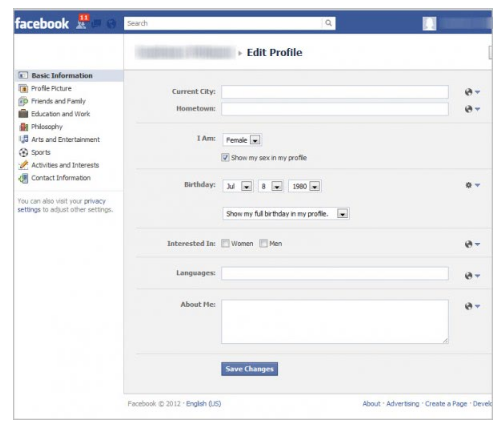The image size is (504, 425).
Task: Check the Men checkbox
Action: coord(263,243)
